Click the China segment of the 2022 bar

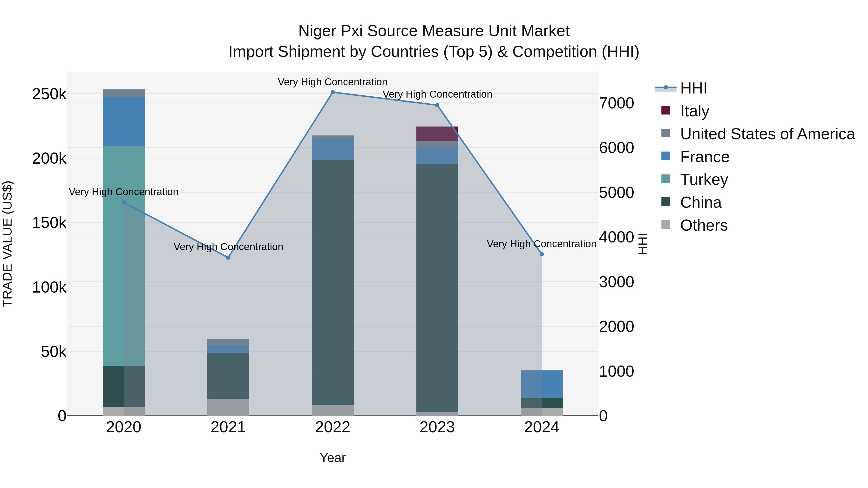332,283
